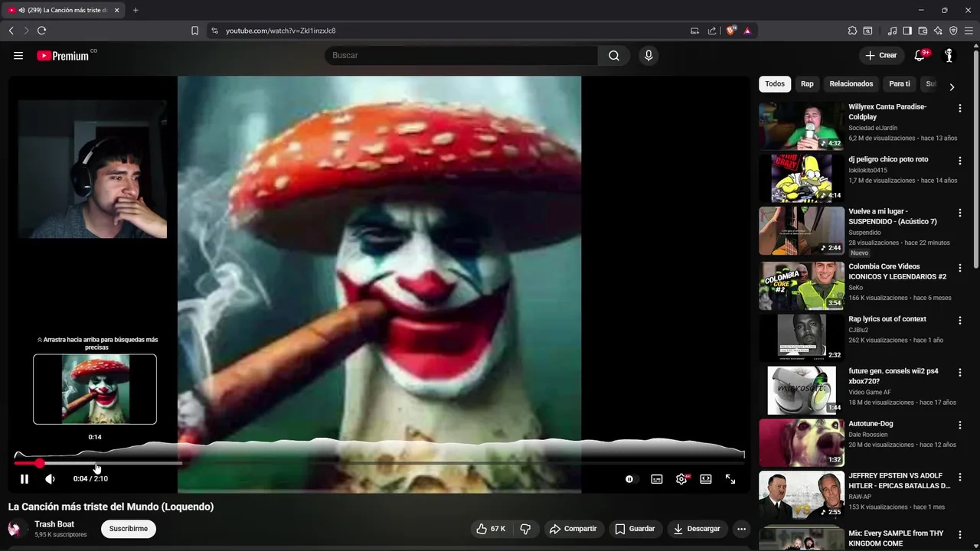Reload the page in browser
This screenshot has width=980, height=551.
tap(41, 31)
